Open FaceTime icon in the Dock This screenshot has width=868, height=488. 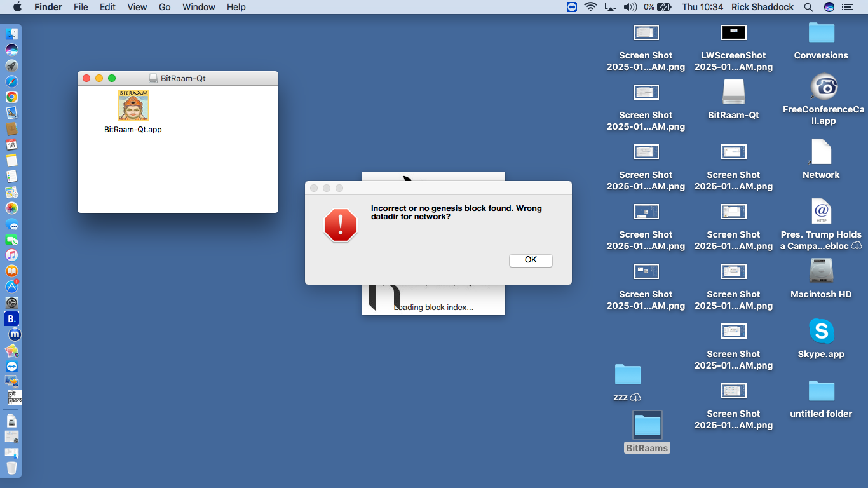click(x=11, y=240)
